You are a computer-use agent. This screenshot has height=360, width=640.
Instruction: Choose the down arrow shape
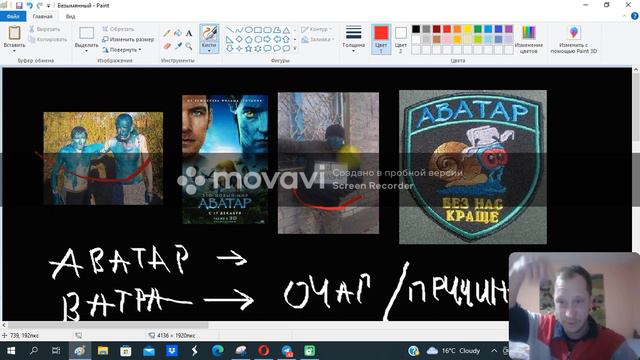230,48
